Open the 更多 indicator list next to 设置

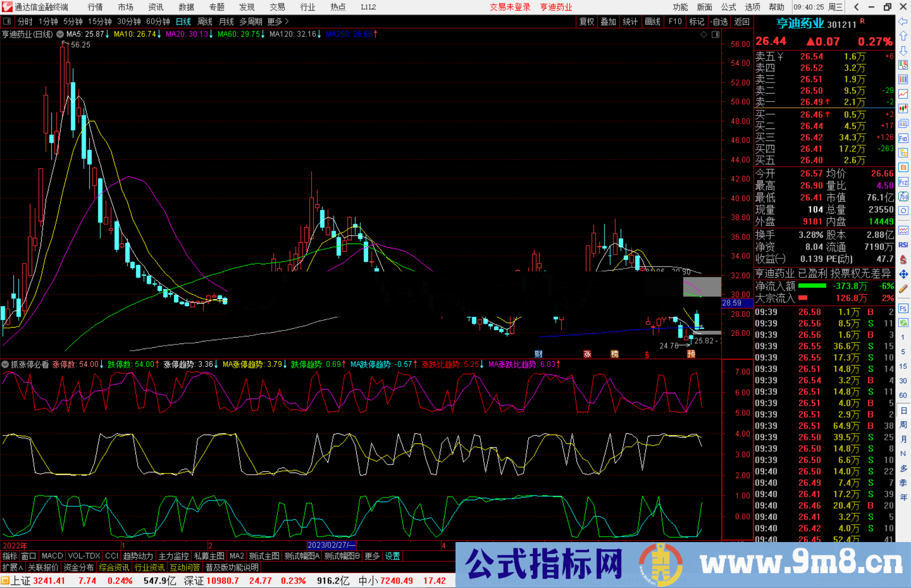coord(371,556)
